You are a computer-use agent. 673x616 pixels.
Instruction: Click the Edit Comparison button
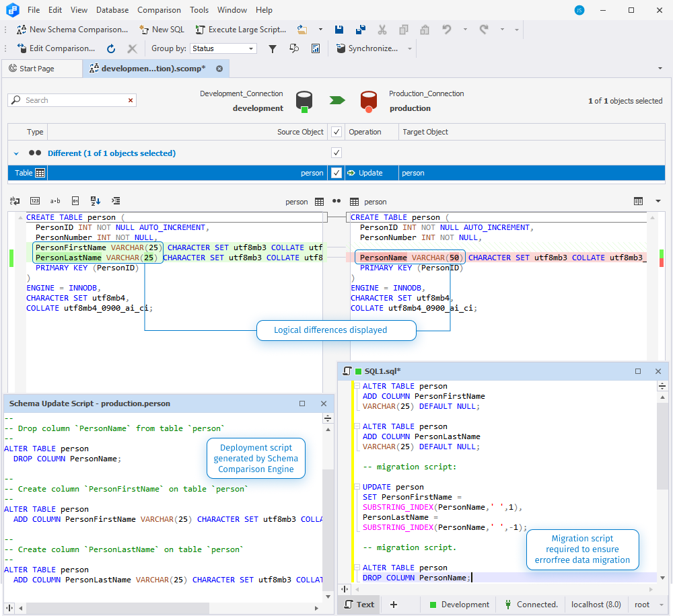(x=56, y=48)
